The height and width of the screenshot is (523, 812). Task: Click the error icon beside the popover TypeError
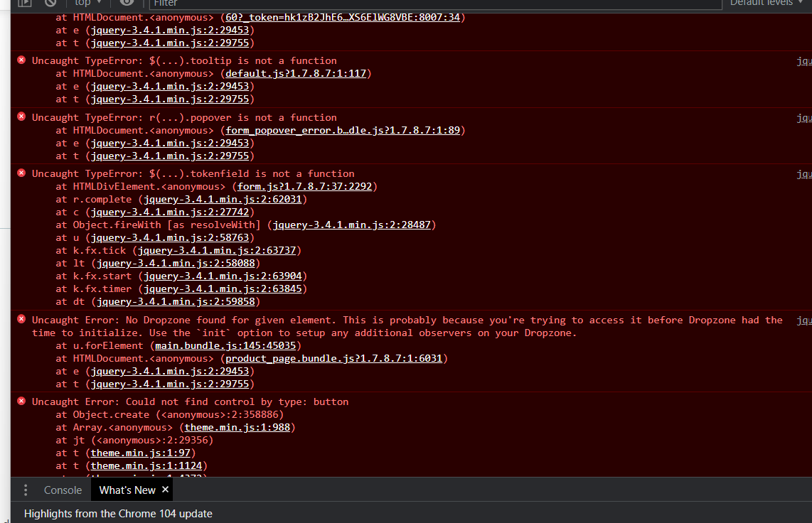(21, 117)
